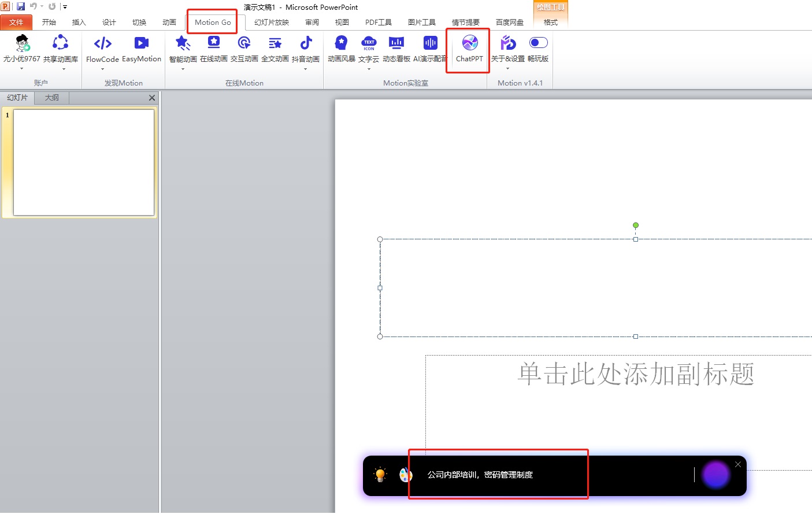Expand the 尤小优9767 account dropdown arrow
This screenshot has width=812, height=514.
(22, 69)
